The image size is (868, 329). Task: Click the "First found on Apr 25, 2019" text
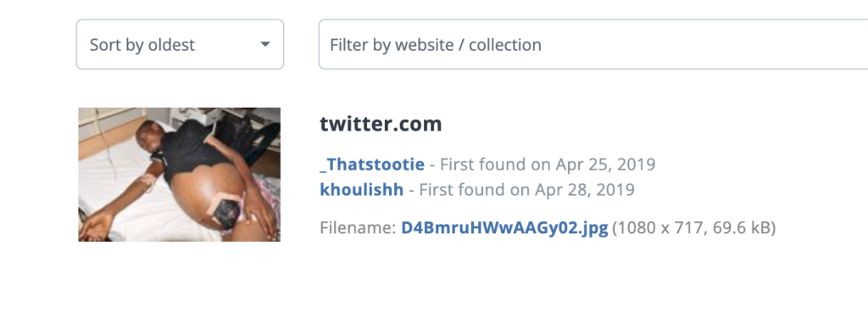[548, 164]
